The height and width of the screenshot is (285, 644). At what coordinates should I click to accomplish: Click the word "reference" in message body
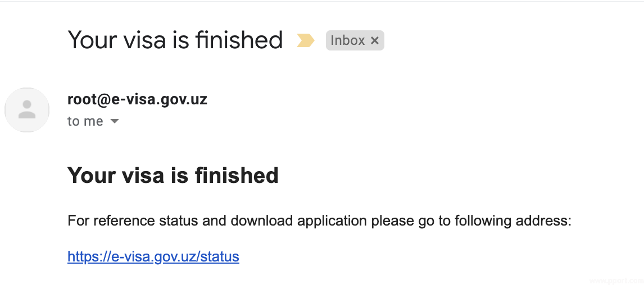click(x=119, y=221)
